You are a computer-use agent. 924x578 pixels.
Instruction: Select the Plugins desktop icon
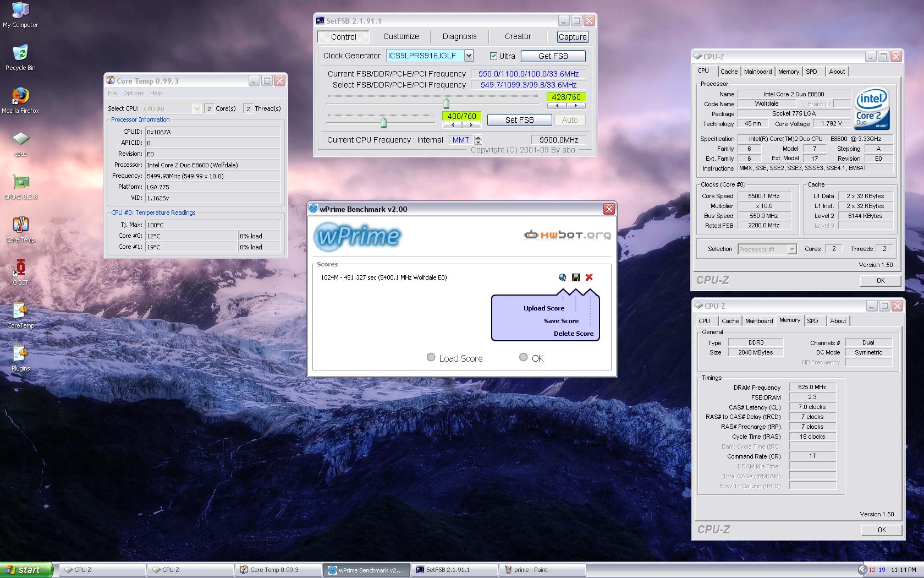pos(20,358)
